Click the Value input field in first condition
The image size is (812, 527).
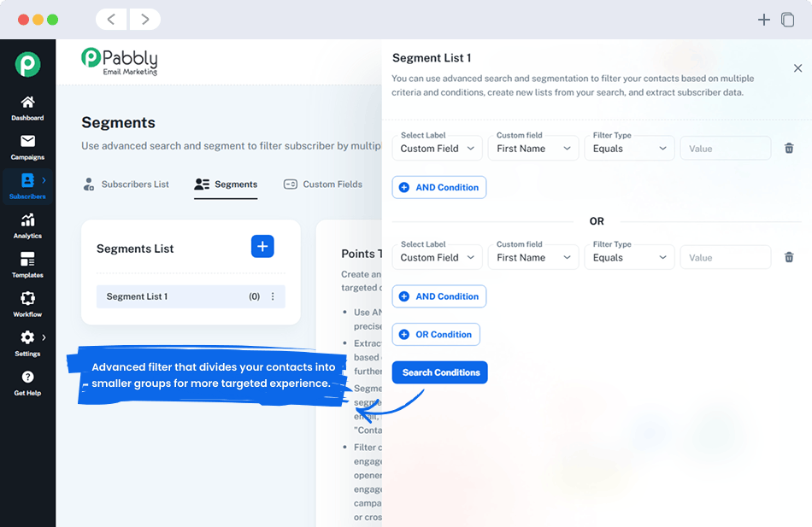(725, 148)
